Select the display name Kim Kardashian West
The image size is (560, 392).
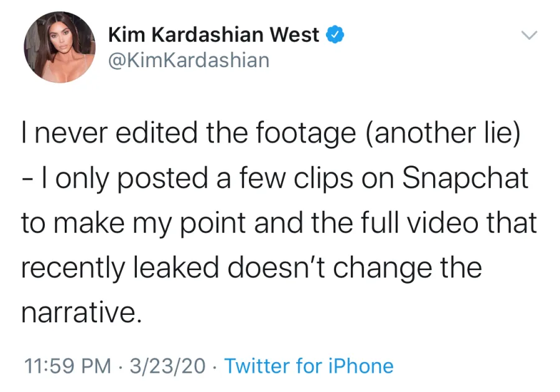215,35
